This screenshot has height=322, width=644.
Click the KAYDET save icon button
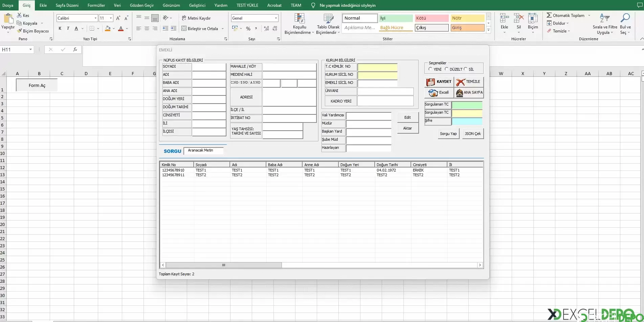point(439,82)
